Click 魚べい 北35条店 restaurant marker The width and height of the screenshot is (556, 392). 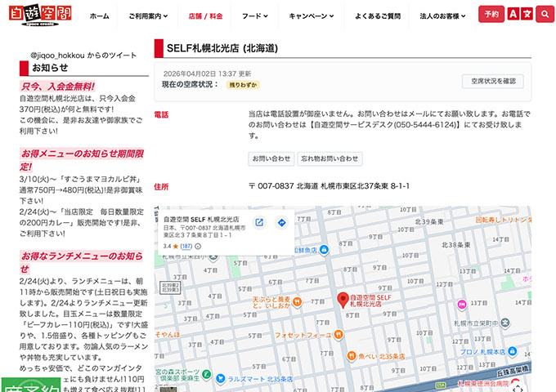[x=352, y=355]
